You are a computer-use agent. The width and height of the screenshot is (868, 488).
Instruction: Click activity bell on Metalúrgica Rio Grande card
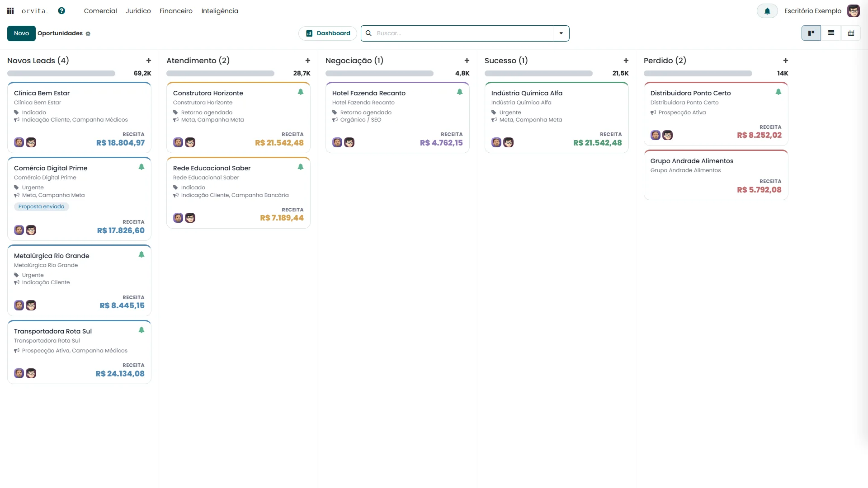click(x=142, y=255)
